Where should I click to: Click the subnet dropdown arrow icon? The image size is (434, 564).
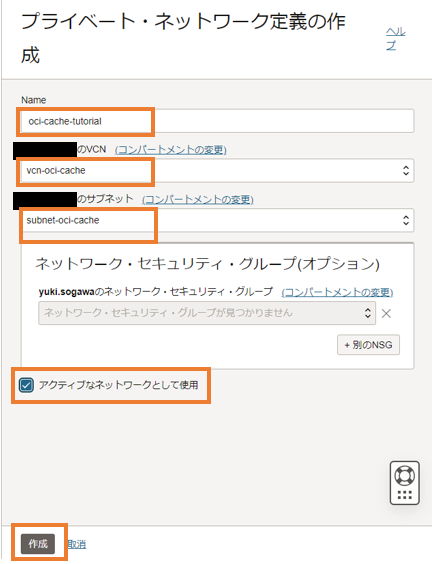click(x=406, y=220)
